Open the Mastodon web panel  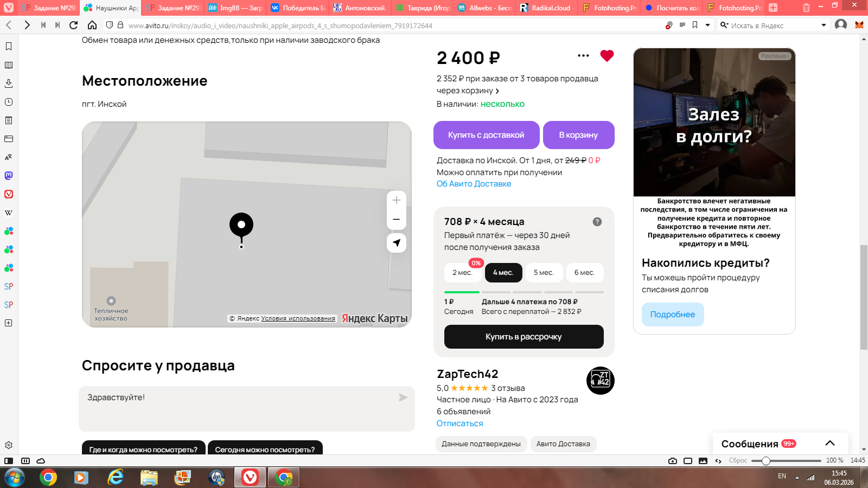tap(9, 176)
